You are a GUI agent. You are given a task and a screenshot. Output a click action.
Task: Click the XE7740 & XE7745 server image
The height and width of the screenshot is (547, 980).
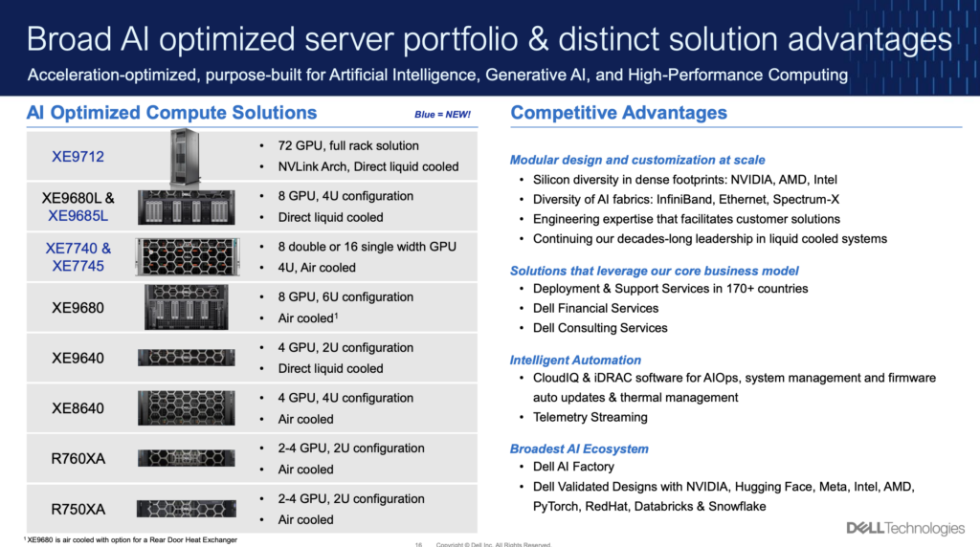188,256
